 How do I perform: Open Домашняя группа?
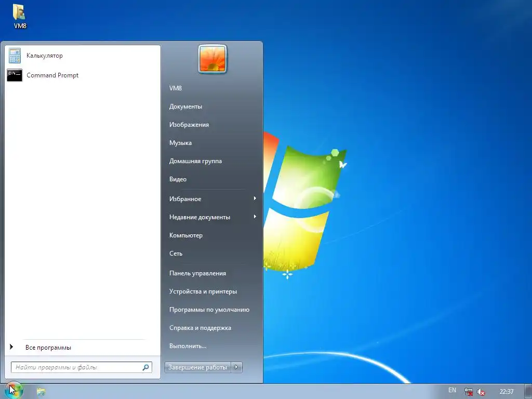click(x=195, y=161)
